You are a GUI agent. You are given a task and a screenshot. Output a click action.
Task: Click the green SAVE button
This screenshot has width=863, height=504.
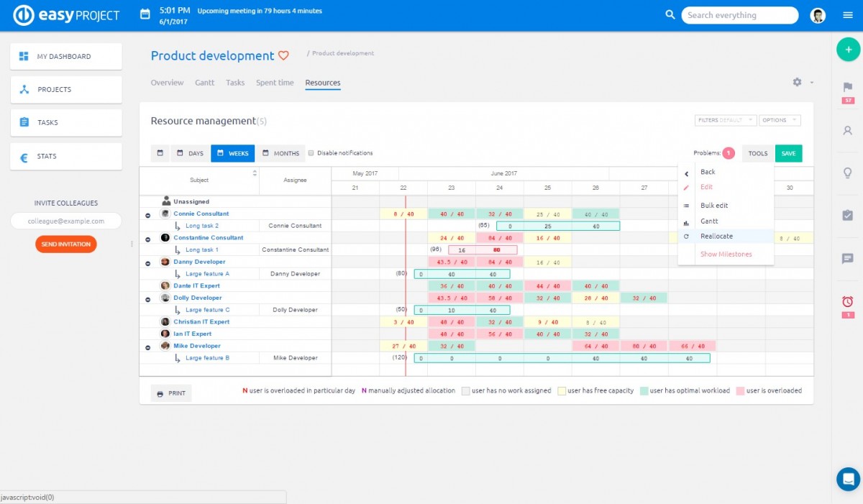[788, 153]
